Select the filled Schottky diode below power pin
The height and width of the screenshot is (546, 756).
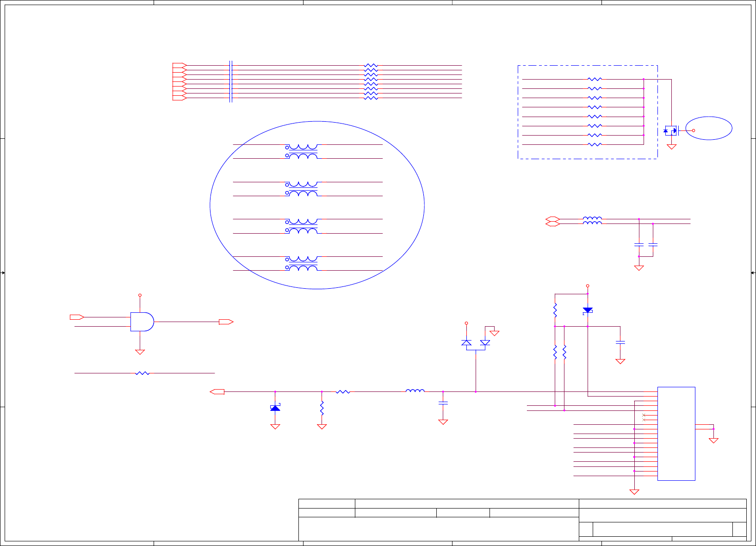[588, 310]
